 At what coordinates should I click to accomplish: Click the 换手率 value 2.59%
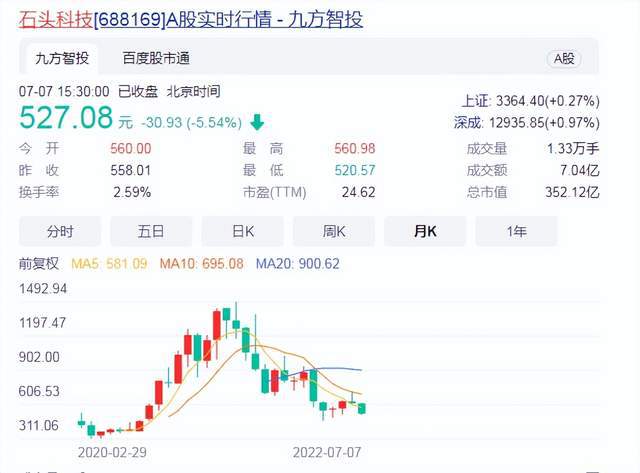(x=132, y=192)
